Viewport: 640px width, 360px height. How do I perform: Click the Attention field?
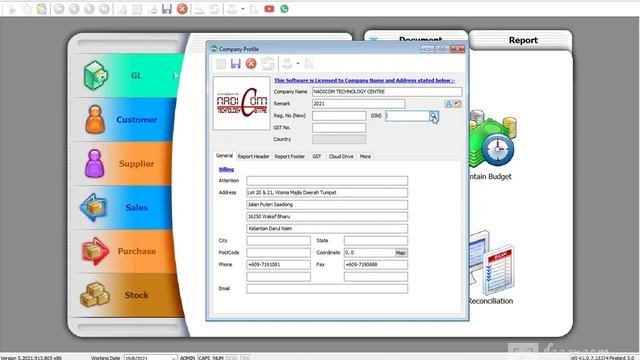327,180
